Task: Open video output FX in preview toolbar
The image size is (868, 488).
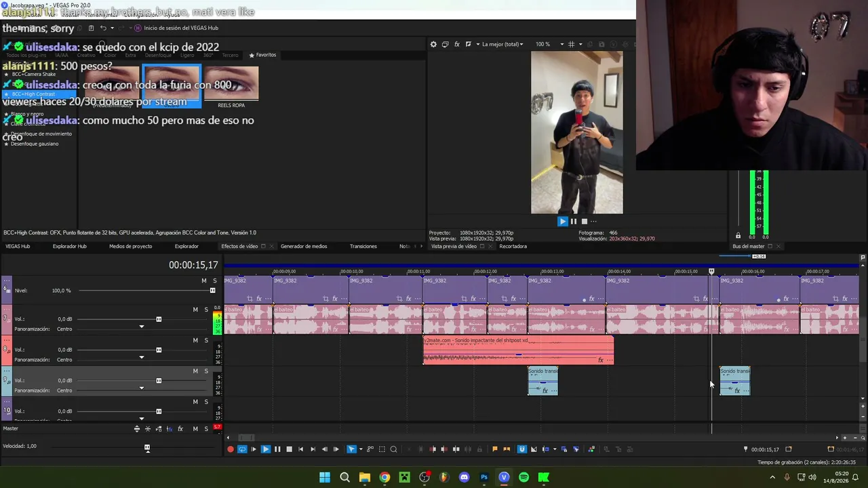Action: pyautogui.click(x=457, y=44)
